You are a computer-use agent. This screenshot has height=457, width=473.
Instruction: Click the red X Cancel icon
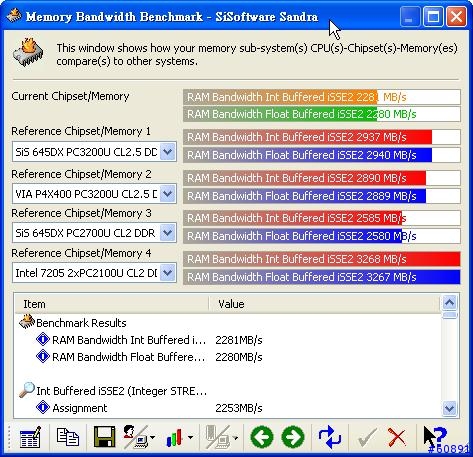[x=397, y=437]
